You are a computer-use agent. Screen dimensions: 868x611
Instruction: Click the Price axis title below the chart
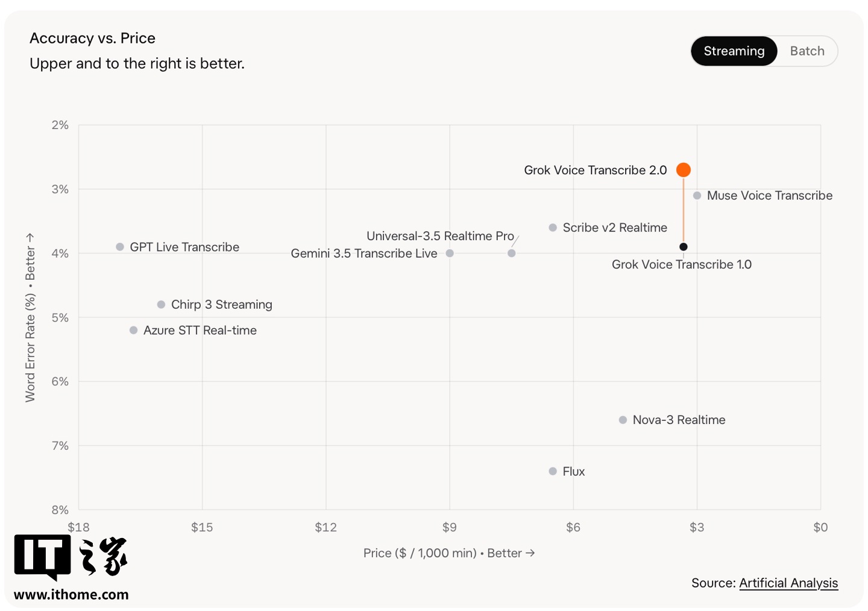pos(449,553)
